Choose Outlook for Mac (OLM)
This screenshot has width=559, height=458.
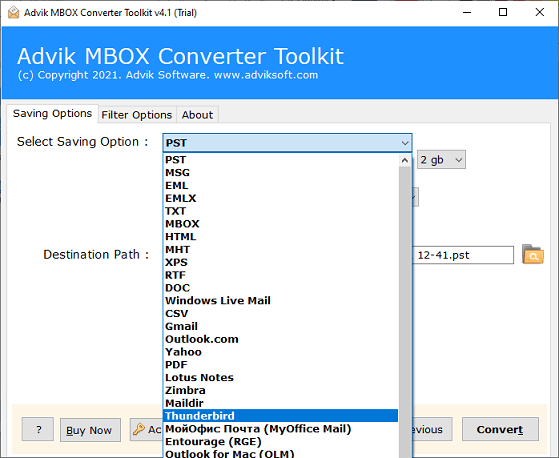281,453
